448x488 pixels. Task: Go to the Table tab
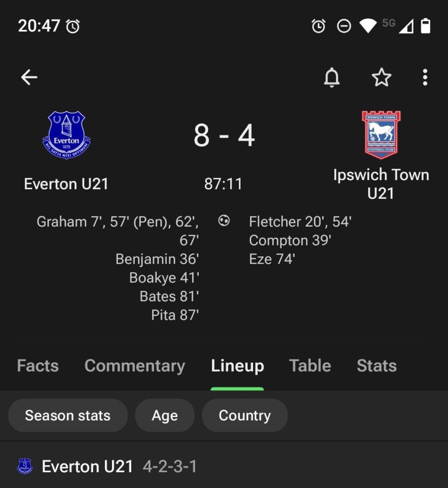pyautogui.click(x=310, y=366)
